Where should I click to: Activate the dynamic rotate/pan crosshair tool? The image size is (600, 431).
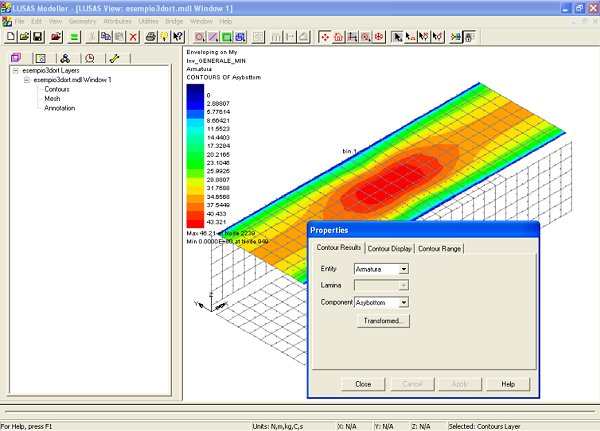[x=324, y=37]
